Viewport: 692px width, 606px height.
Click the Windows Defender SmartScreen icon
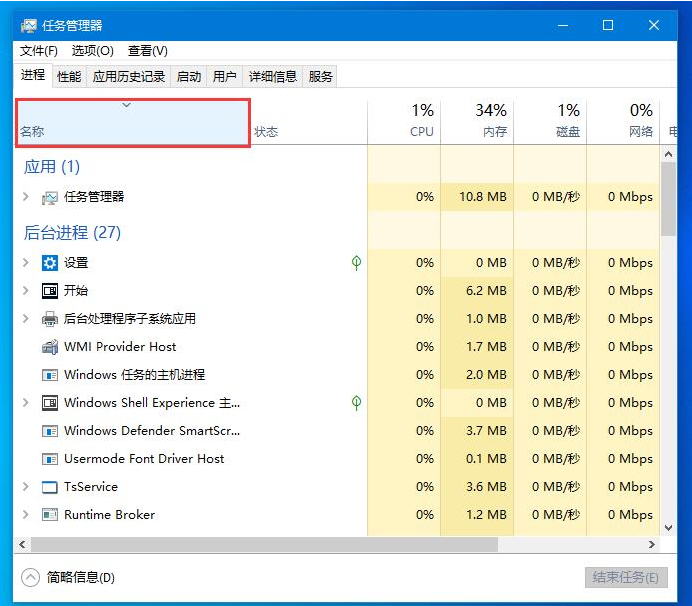click(50, 431)
